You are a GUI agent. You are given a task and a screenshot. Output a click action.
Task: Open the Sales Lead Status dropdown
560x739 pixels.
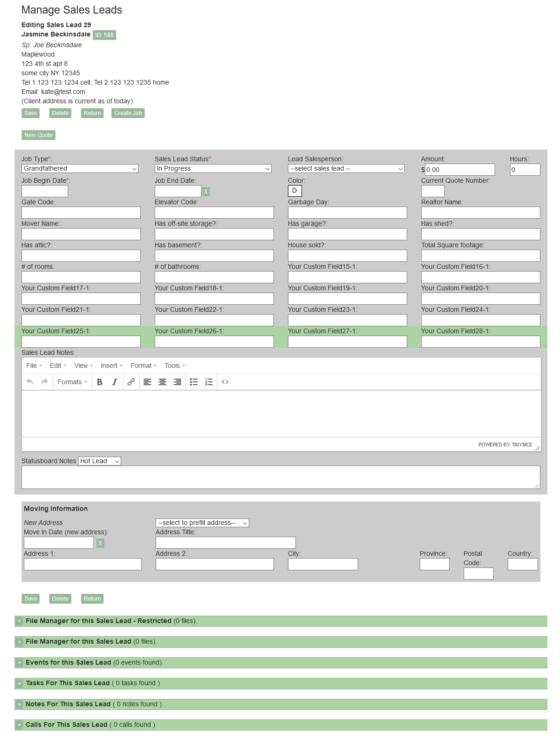213,168
